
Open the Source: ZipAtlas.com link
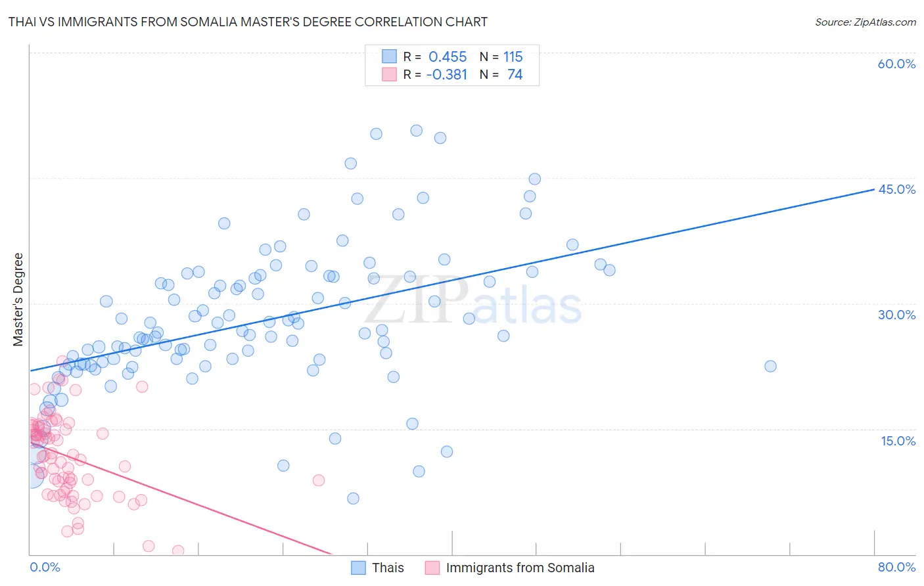click(866, 22)
